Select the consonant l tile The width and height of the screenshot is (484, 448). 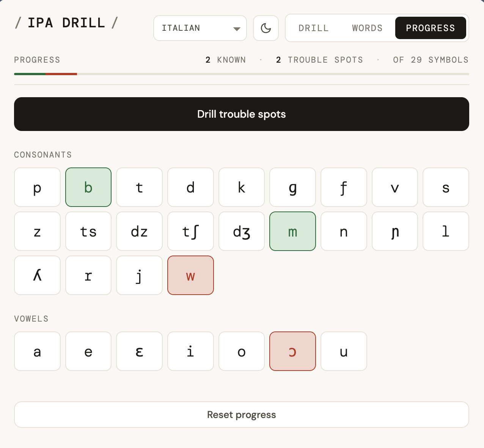coord(446,231)
